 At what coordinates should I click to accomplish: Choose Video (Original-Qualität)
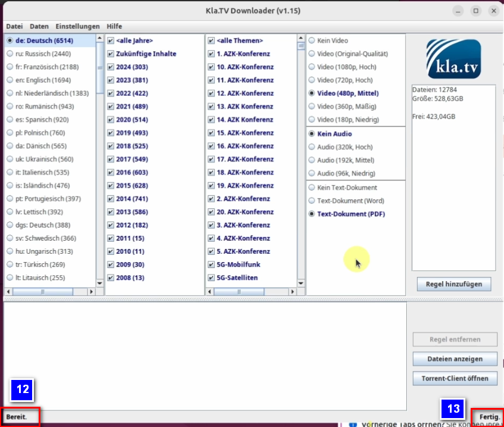348,54
